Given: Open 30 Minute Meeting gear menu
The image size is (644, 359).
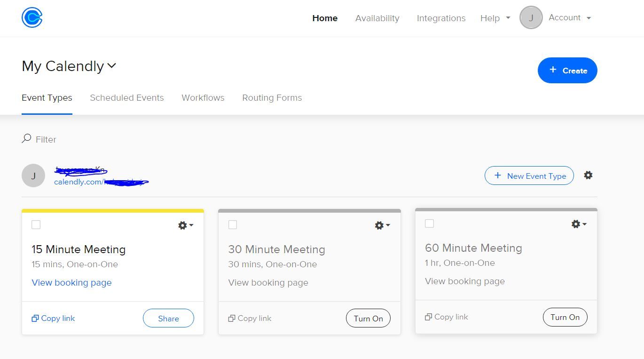Looking at the screenshot, I should [x=382, y=225].
